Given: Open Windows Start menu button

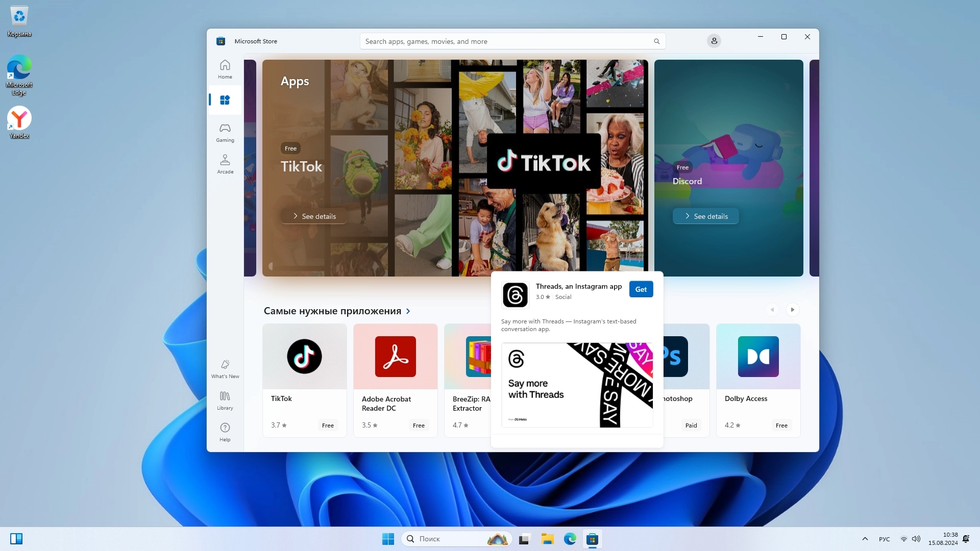Looking at the screenshot, I should (x=388, y=539).
